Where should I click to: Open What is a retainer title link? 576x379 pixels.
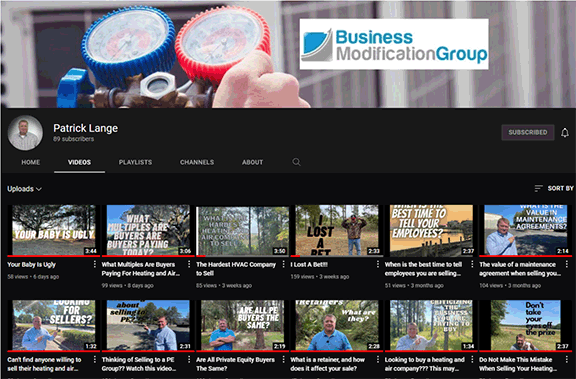328,364
